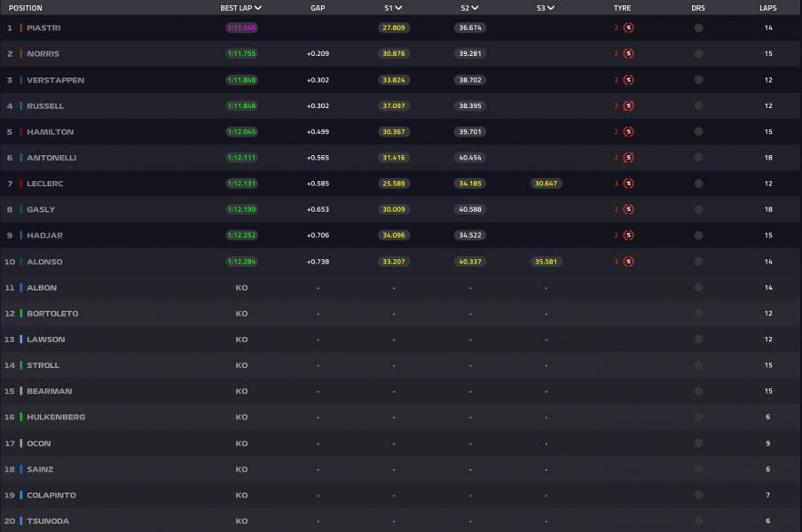This screenshot has height=532, width=802.
Task: Click Hamilton's gap +0.499
Action: [318, 132]
